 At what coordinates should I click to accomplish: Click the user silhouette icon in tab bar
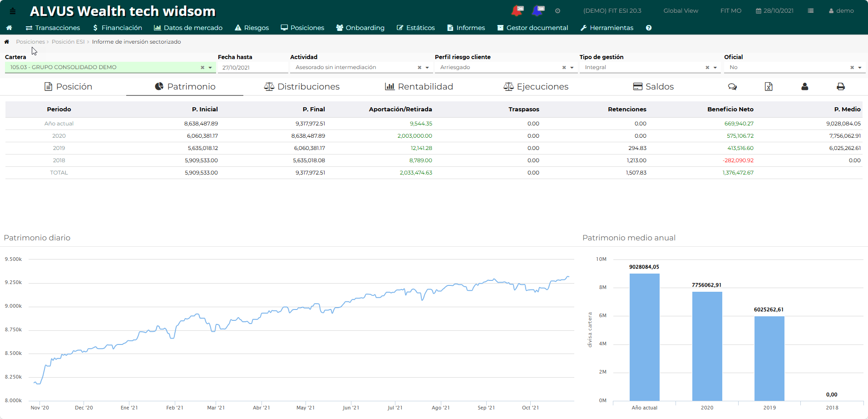804,86
